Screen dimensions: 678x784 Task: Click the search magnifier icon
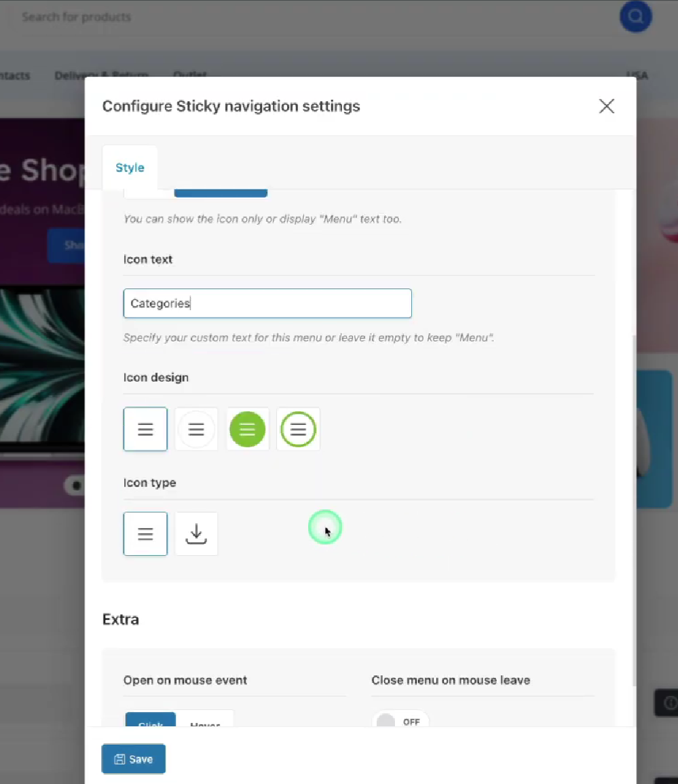tap(635, 17)
